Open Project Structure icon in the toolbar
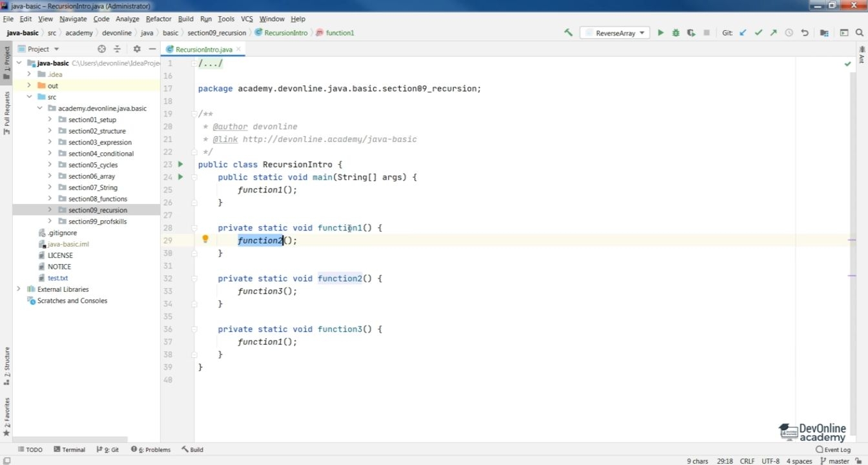Image resolution: width=868 pixels, height=465 pixels. tap(824, 32)
